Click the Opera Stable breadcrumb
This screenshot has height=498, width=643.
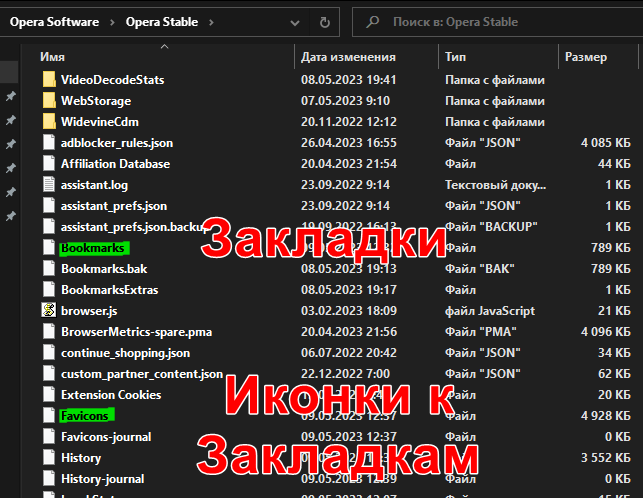[x=162, y=22]
